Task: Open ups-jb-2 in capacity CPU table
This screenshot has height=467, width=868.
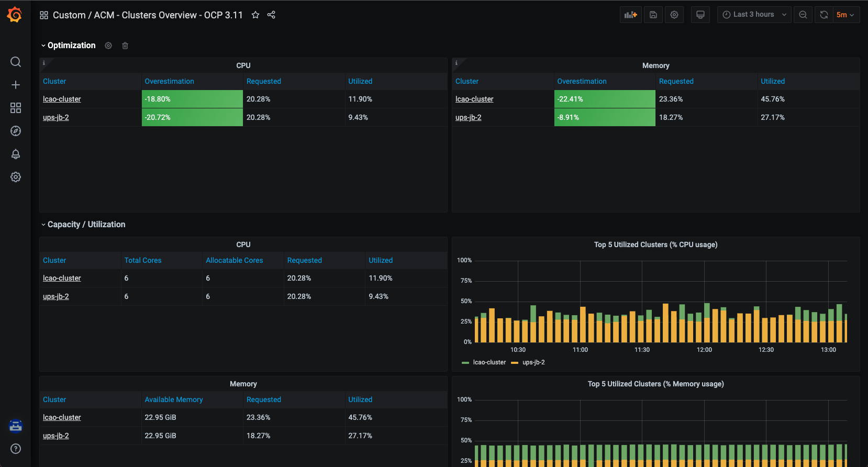Action: [56, 296]
